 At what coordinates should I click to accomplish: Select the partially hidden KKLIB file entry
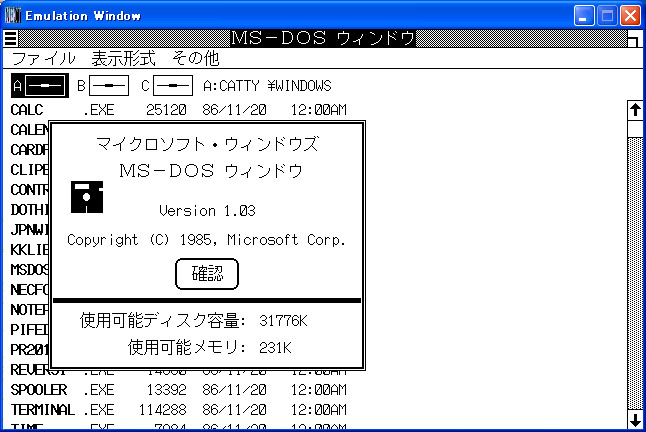click(x=29, y=250)
